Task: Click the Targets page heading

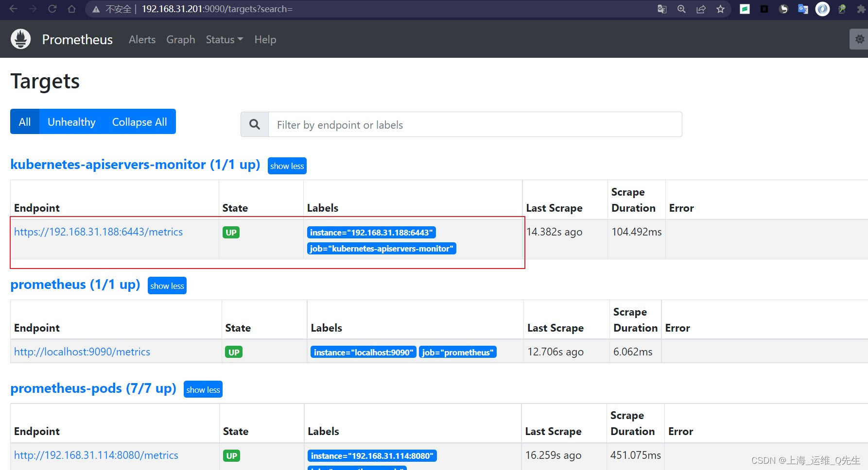Action: tap(45, 82)
